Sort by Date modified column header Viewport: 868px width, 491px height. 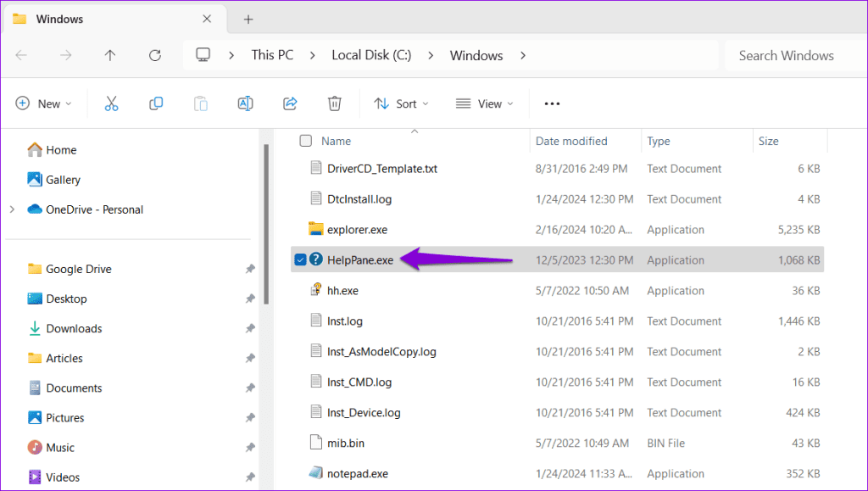tap(571, 141)
